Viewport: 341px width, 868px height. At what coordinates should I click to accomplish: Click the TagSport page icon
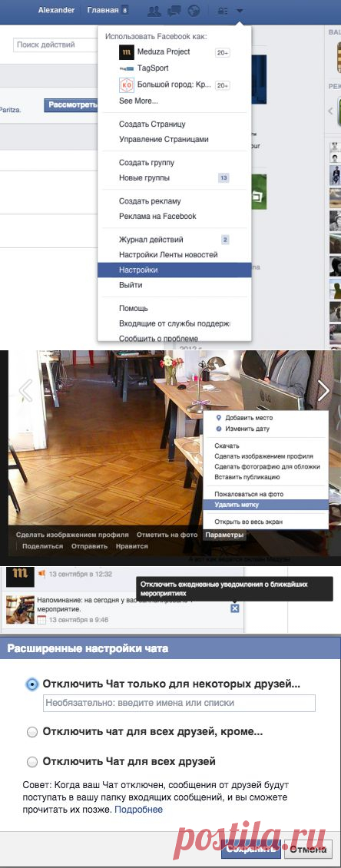[126, 68]
